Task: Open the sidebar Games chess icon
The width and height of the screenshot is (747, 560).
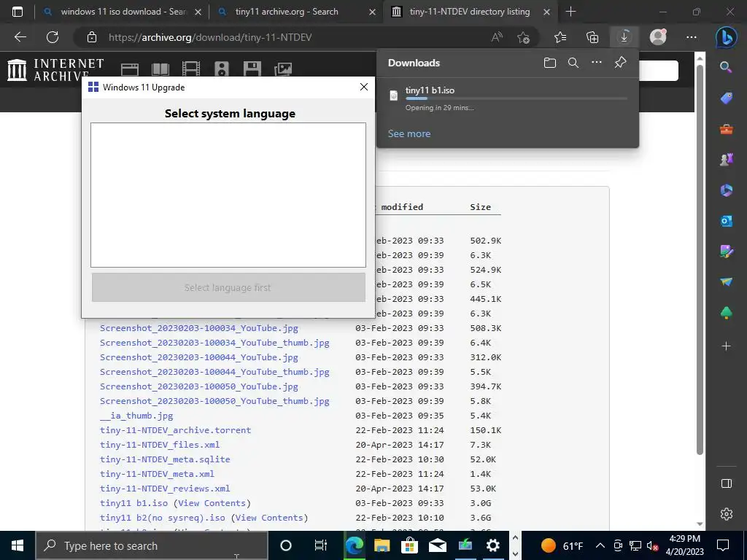Action: pos(726,160)
